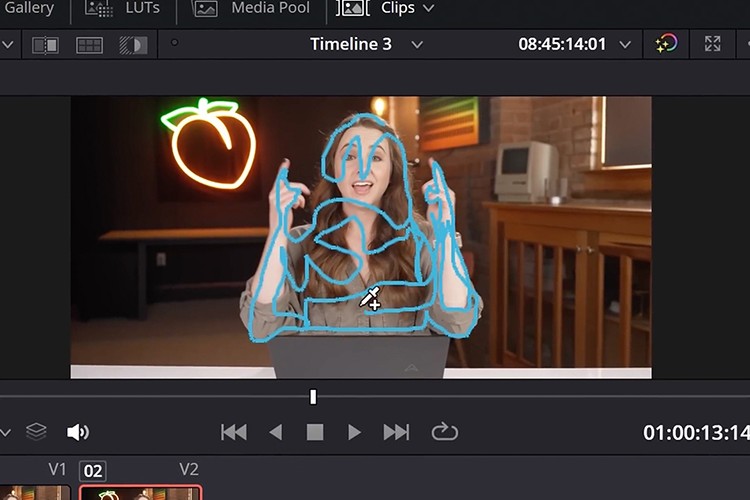Click the viewer scrubber playhead handle

pyautogui.click(x=313, y=397)
